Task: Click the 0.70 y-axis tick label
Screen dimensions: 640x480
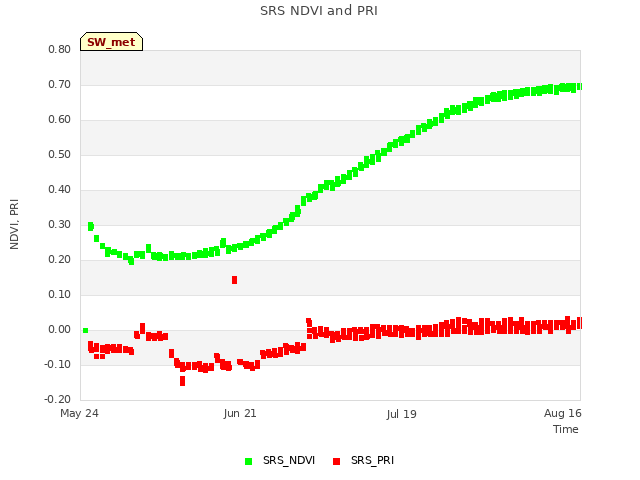Action: (60, 84)
